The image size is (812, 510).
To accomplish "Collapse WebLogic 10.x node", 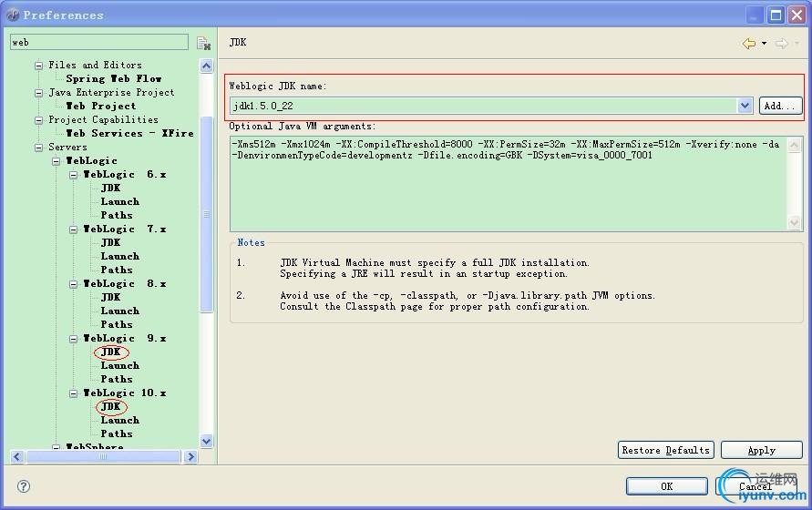I will (x=74, y=393).
